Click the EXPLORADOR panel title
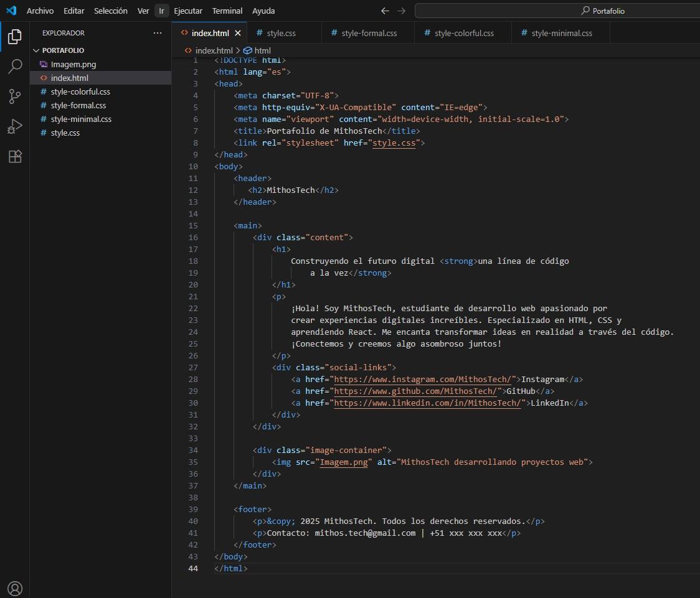The height and width of the screenshot is (598, 700). point(64,33)
